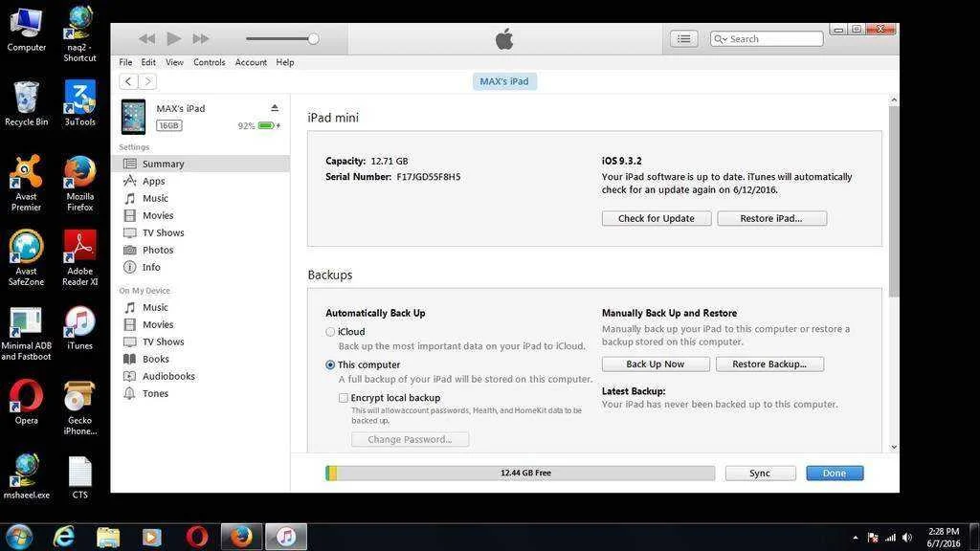Click the taskbar volume speaker icon
The height and width of the screenshot is (551, 980).
click(907, 538)
